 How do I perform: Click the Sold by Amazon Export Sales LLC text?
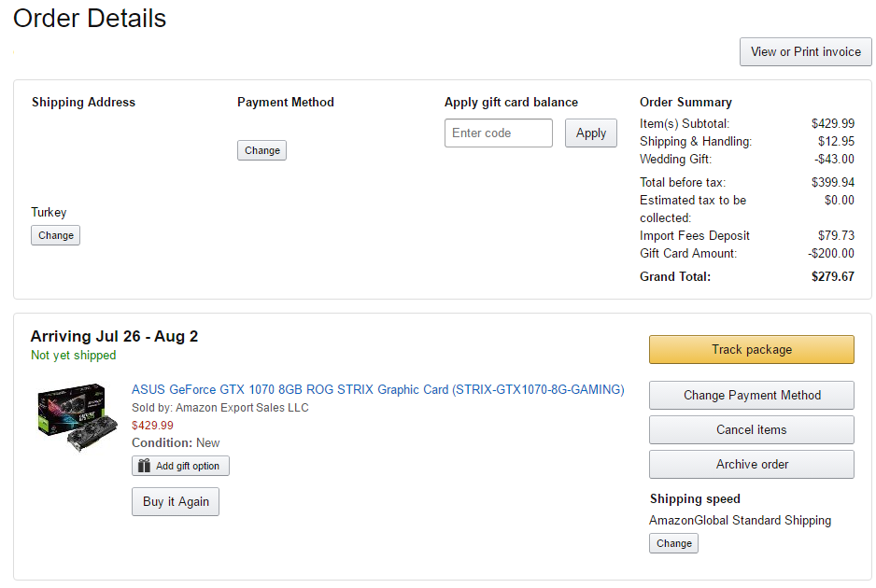(x=220, y=408)
